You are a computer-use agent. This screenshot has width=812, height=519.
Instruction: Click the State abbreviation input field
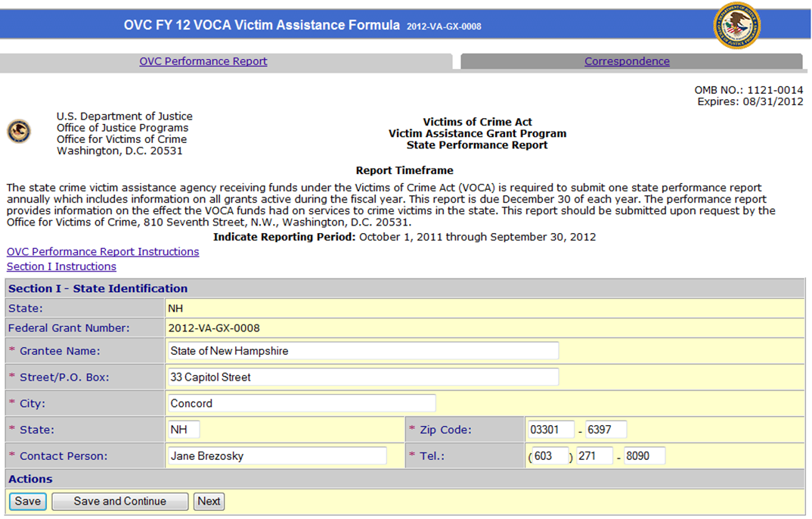pos(182,430)
